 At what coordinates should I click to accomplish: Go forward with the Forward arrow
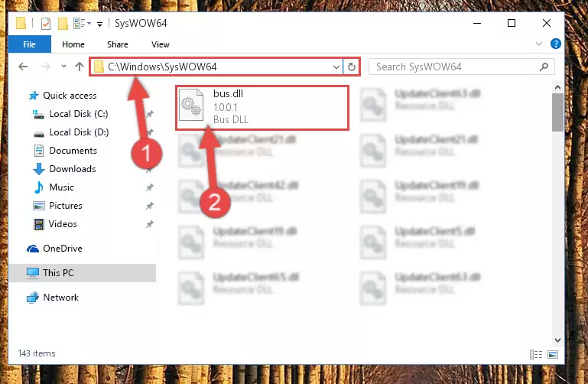coord(46,67)
